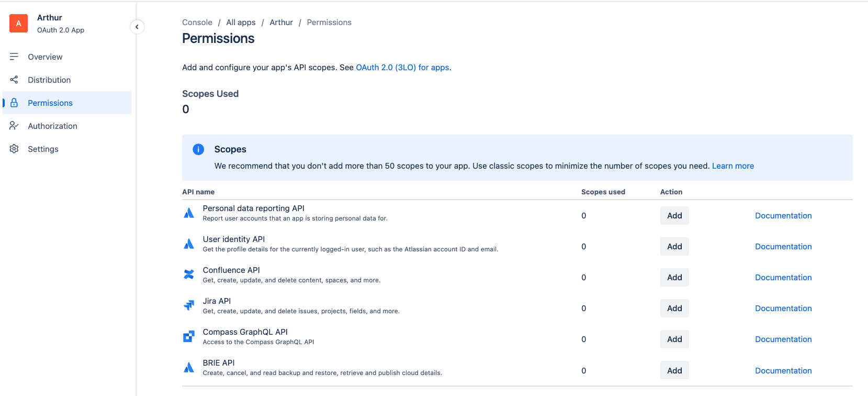Open the OAuth 2.0 (3LO) for apps link
Image resolution: width=868 pixels, height=396 pixels.
[x=402, y=68]
